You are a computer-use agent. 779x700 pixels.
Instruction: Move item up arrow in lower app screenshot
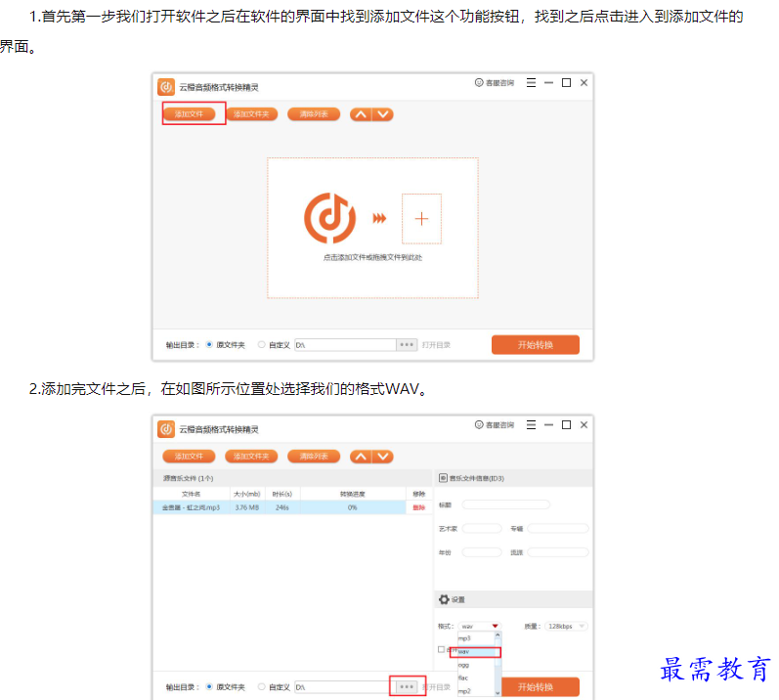pyautogui.click(x=361, y=458)
